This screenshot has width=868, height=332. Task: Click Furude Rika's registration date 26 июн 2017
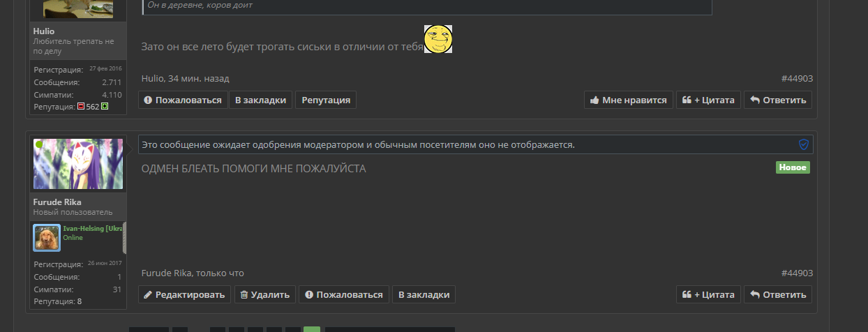coord(105,263)
